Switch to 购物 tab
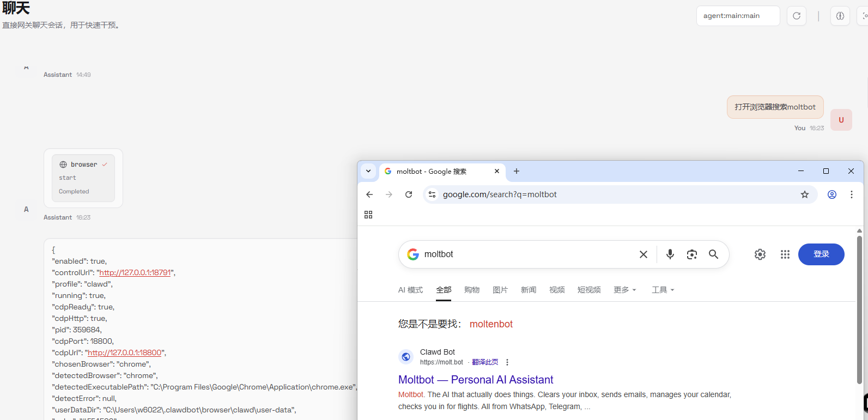868x420 pixels. 472,290
